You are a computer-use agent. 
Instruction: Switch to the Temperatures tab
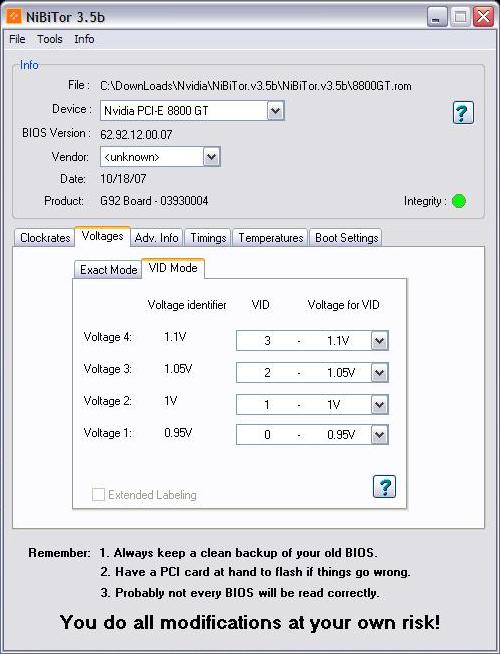pos(271,238)
